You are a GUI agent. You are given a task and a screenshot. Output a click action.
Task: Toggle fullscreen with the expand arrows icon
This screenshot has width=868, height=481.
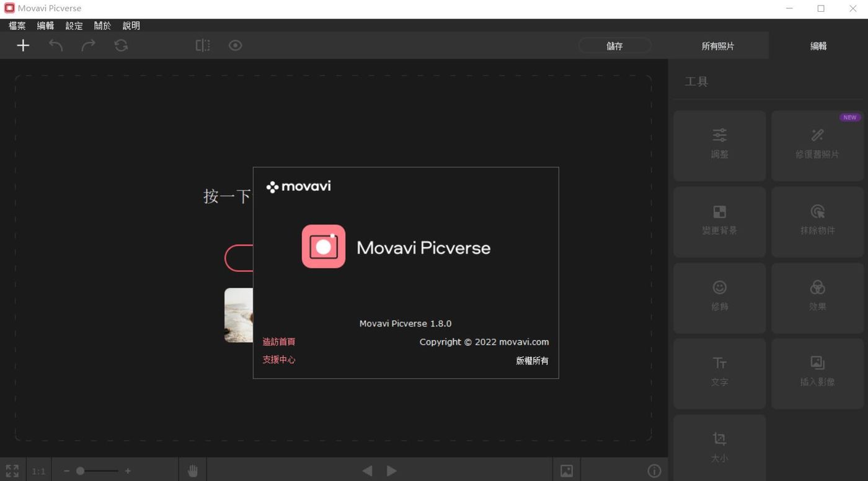(x=12, y=471)
